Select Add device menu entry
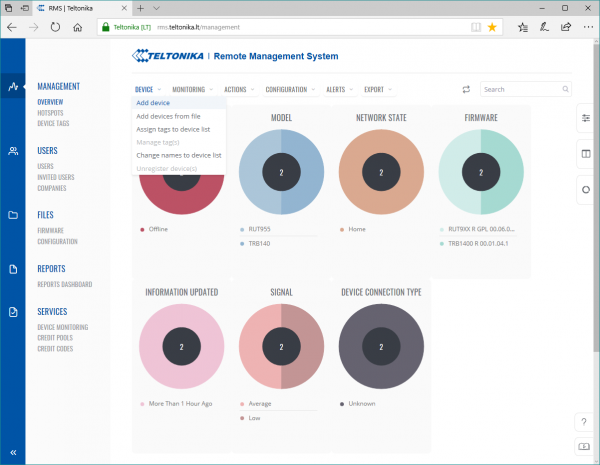This screenshot has height=465, width=600. point(179,103)
